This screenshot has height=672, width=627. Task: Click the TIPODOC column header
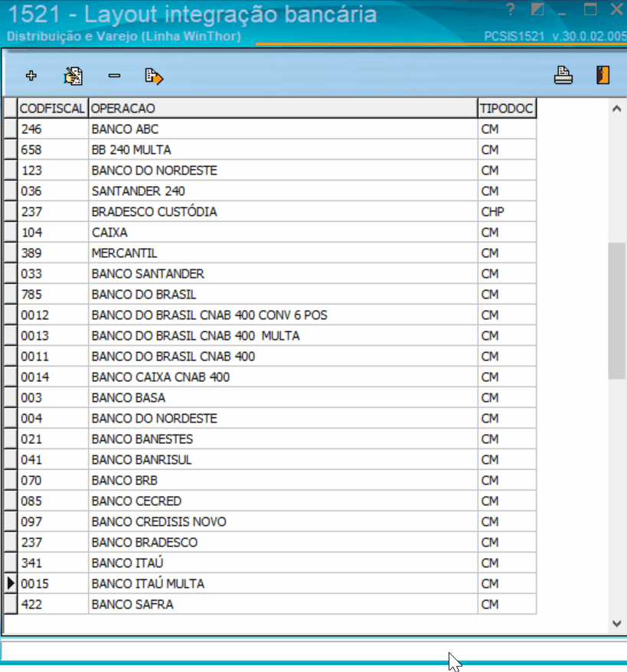point(507,108)
